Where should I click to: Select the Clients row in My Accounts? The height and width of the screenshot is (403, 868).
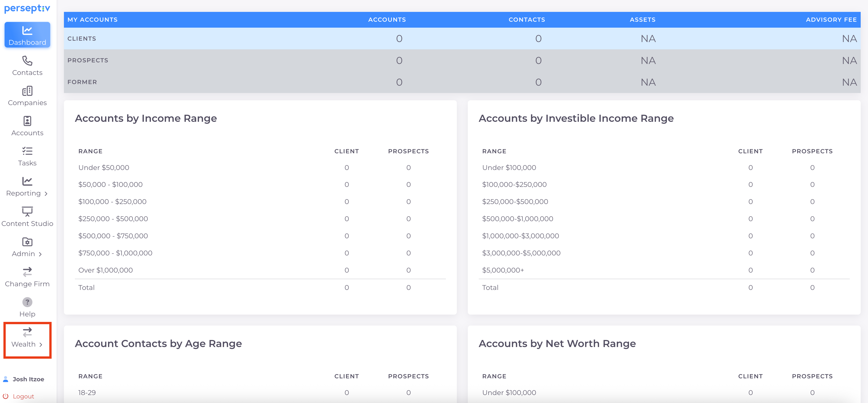point(82,38)
